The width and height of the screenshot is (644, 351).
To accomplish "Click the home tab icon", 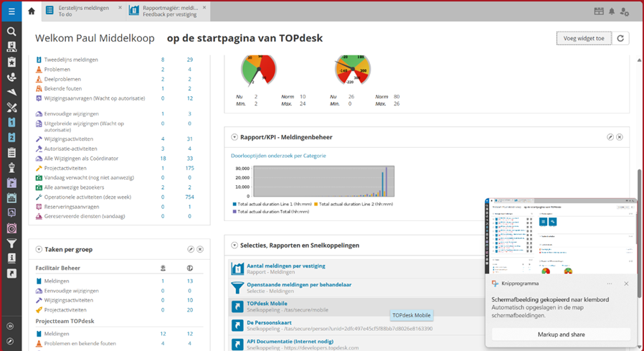I will tap(31, 11).
